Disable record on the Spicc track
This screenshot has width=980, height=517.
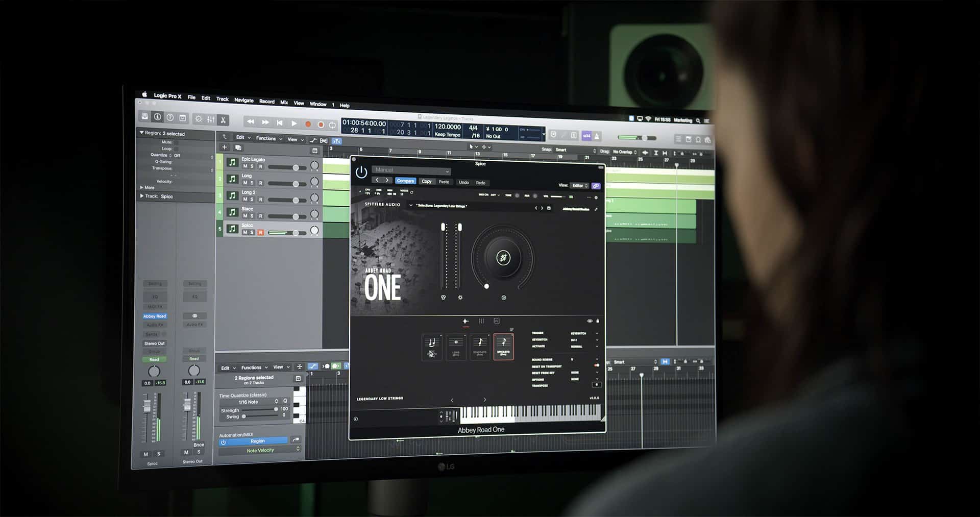coord(260,233)
